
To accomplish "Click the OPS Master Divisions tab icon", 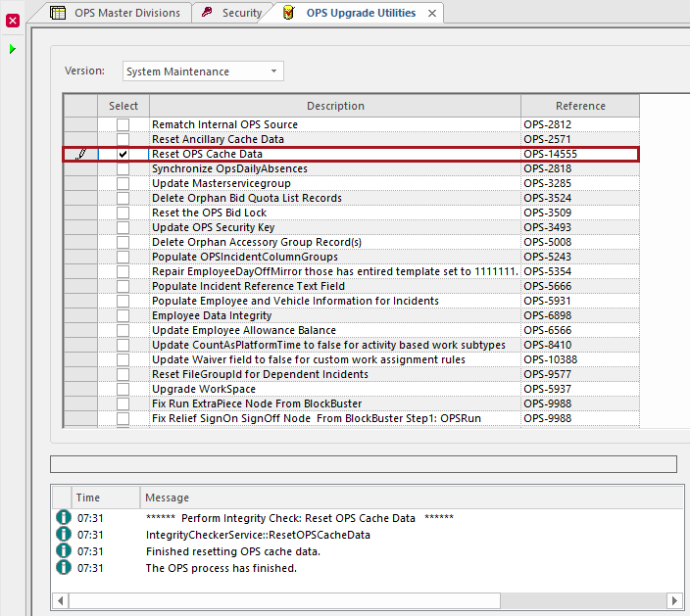I will click(58, 13).
